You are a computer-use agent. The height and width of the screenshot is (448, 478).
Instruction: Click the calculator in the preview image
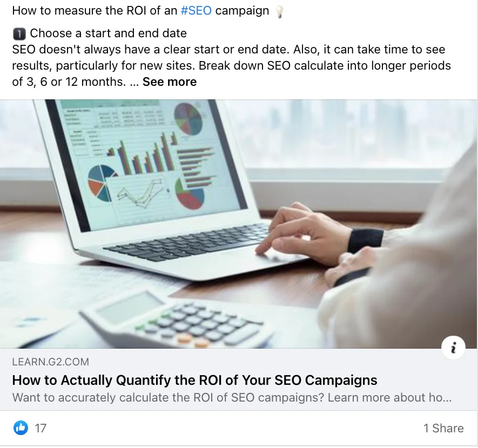point(177,318)
